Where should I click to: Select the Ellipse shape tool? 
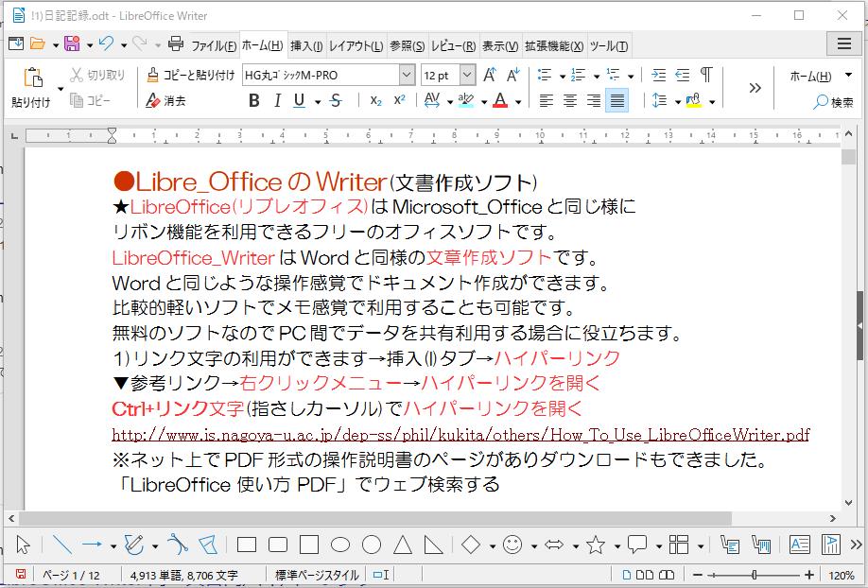click(x=339, y=545)
